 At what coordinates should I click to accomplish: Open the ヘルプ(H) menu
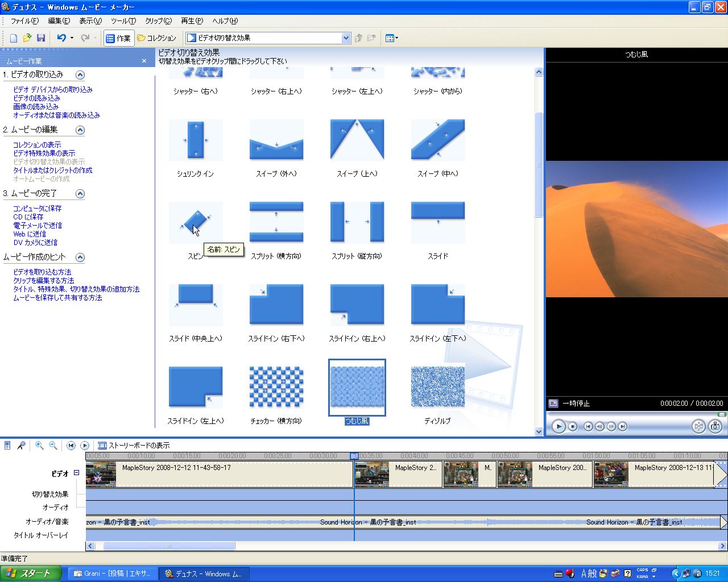tap(225, 21)
